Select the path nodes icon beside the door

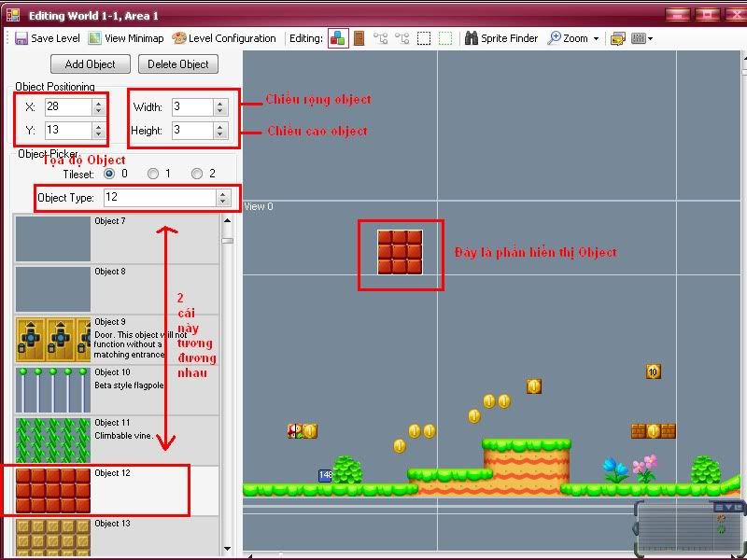tap(380, 38)
